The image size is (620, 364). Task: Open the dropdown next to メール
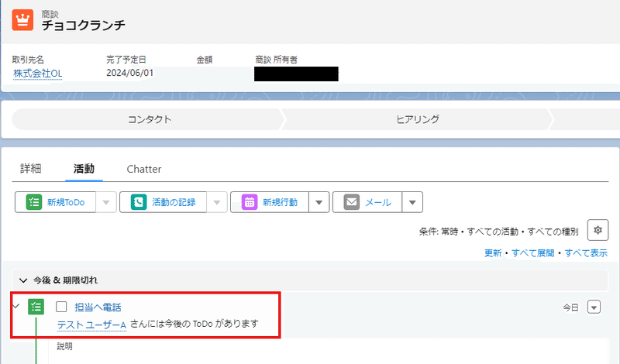pyautogui.click(x=412, y=202)
